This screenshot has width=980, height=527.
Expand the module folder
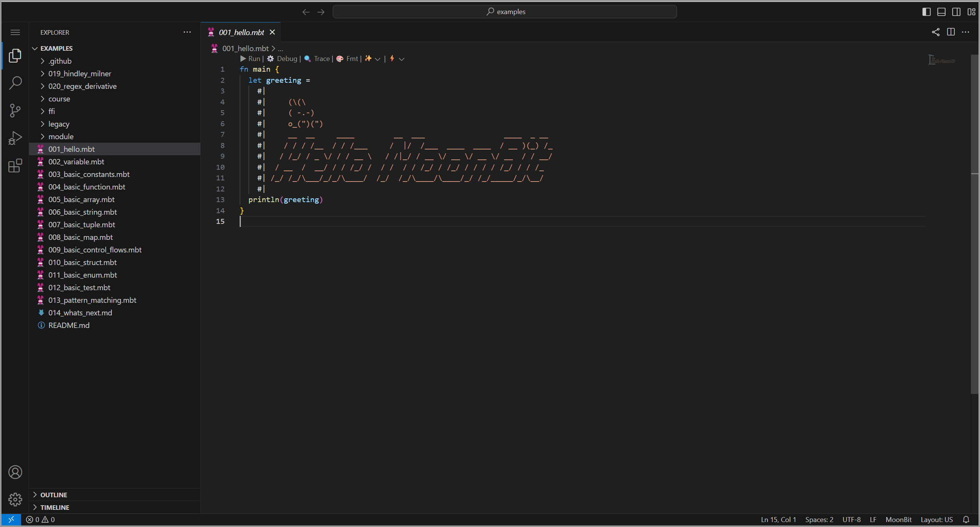click(114, 137)
